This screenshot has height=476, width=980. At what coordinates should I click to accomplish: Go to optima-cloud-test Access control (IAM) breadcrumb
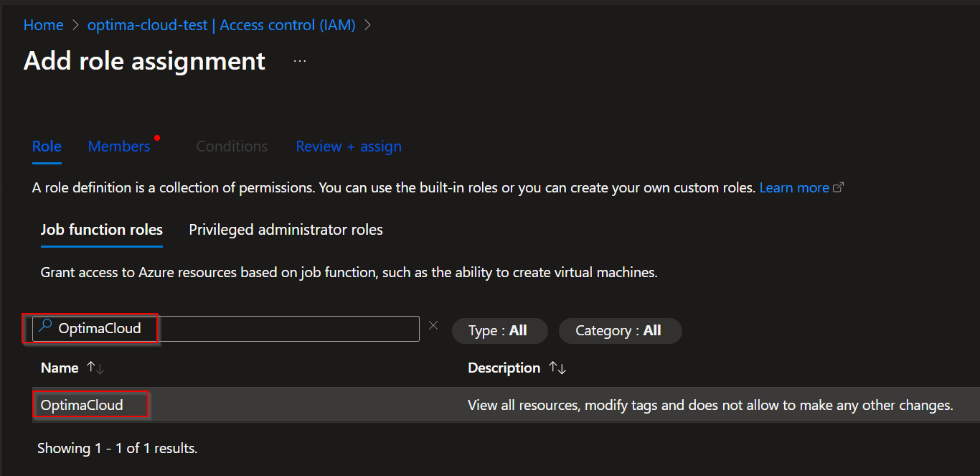coord(222,25)
